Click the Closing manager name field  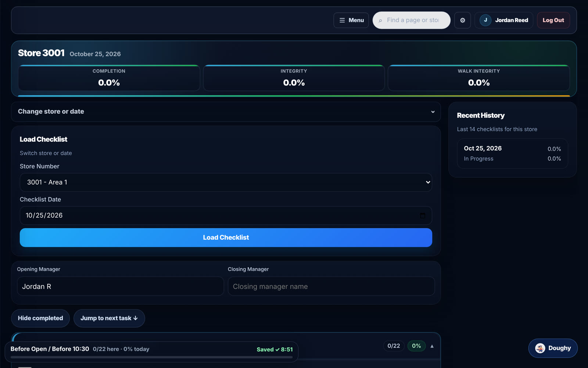click(331, 286)
